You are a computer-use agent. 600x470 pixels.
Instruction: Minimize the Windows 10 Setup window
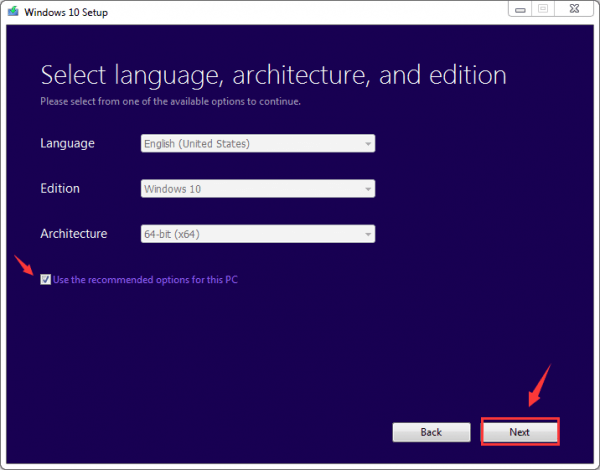pos(520,10)
